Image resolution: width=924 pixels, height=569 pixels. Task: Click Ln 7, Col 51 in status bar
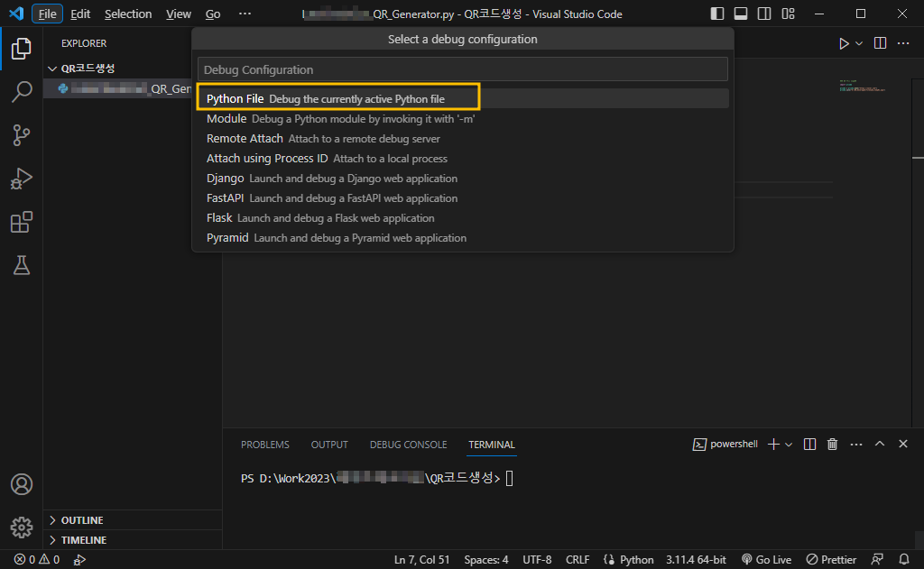tap(421, 560)
